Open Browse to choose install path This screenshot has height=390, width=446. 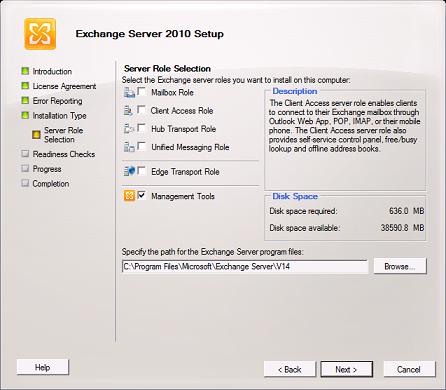[x=400, y=266]
